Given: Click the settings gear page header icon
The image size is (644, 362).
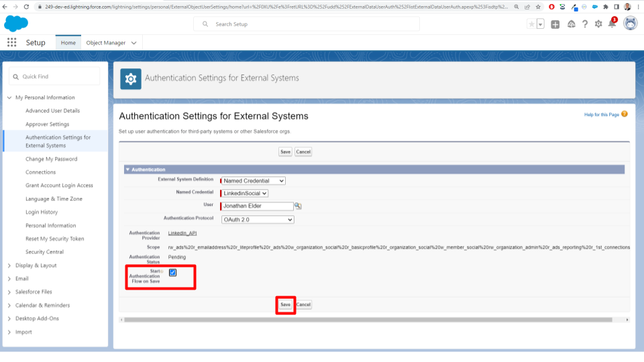Looking at the screenshot, I should pos(131,79).
